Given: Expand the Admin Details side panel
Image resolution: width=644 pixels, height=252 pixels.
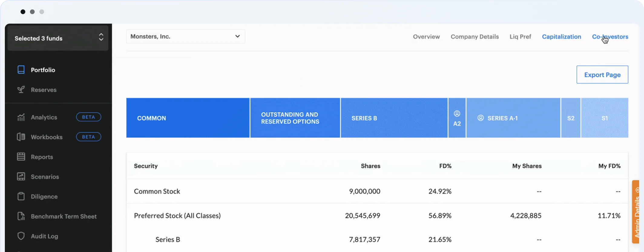Looking at the screenshot, I should point(636,212).
